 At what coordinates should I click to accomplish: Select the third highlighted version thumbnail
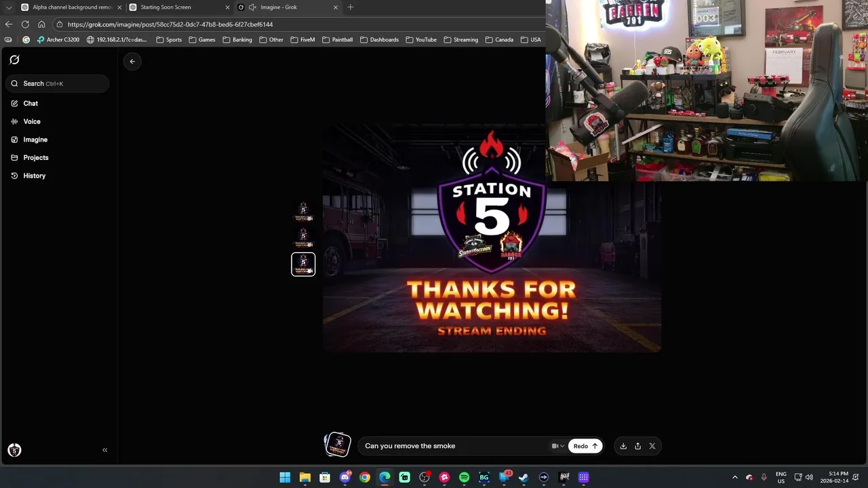[303, 264]
